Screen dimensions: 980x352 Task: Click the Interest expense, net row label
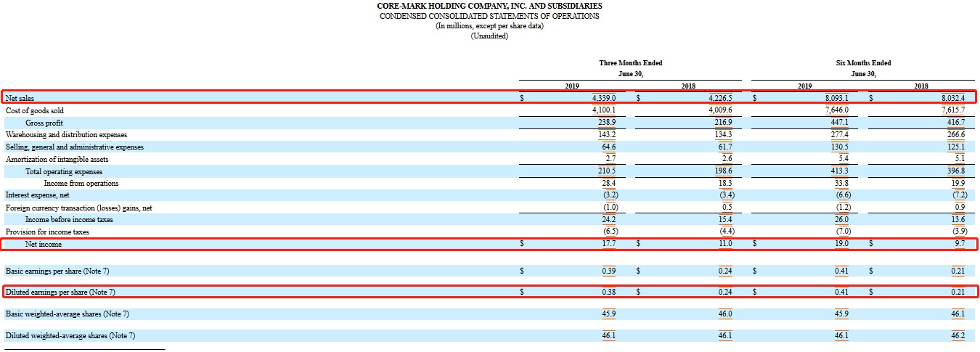(x=37, y=195)
